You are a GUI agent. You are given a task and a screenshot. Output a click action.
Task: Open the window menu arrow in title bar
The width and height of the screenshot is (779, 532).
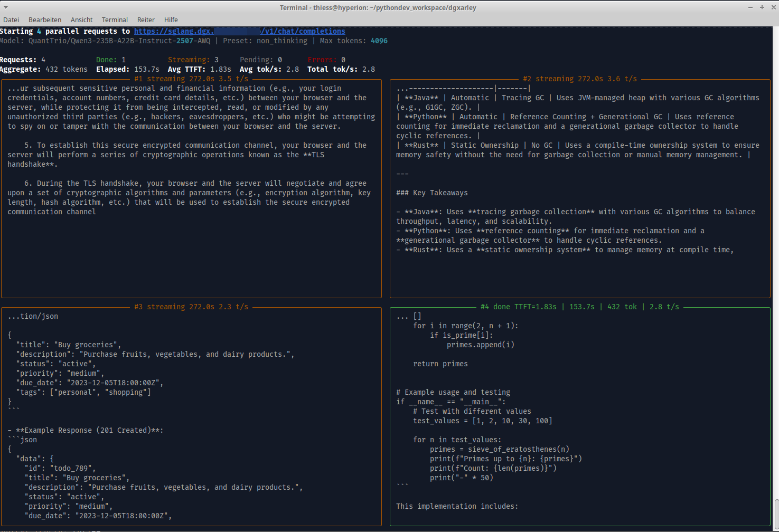[5, 7]
